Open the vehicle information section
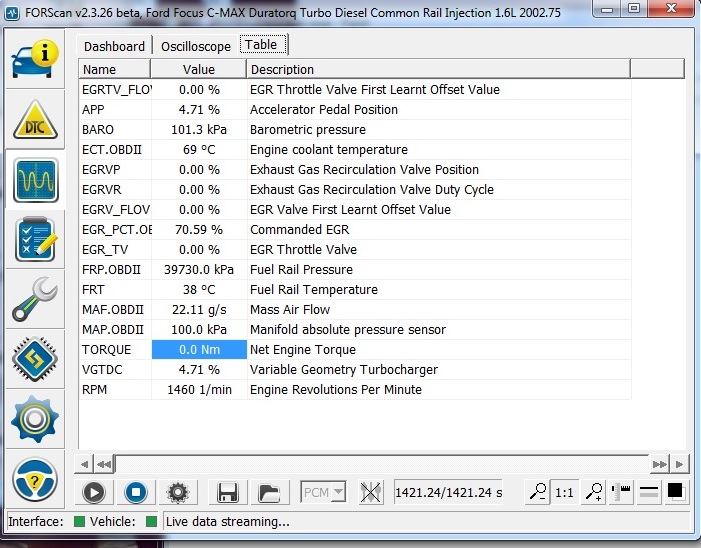701x548 pixels. [x=34, y=62]
